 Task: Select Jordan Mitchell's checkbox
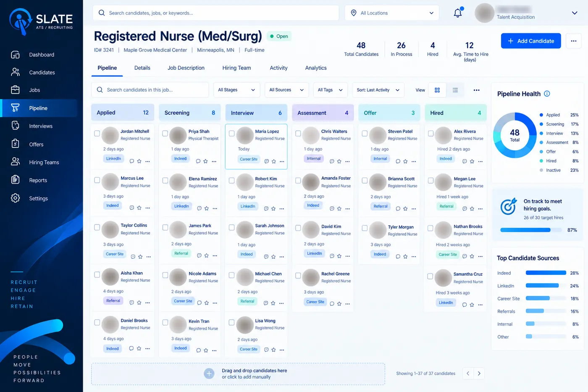pyautogui.click(x=97, y=134)
